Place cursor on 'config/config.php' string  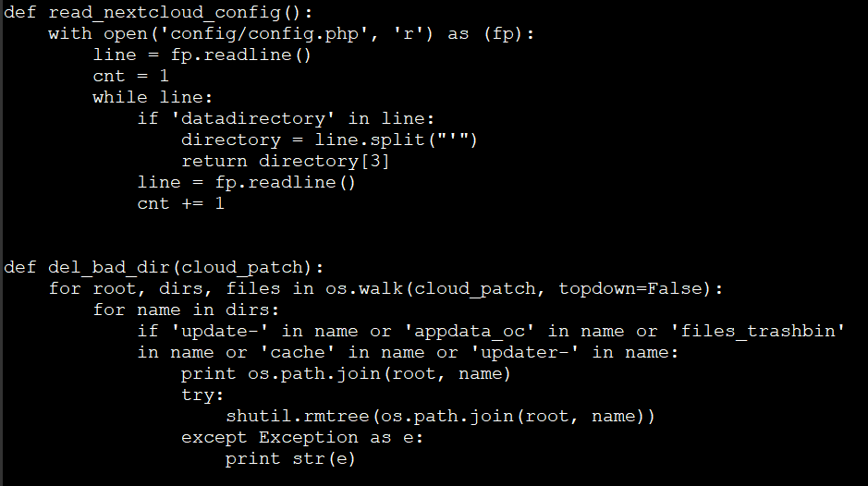point(264,34)
